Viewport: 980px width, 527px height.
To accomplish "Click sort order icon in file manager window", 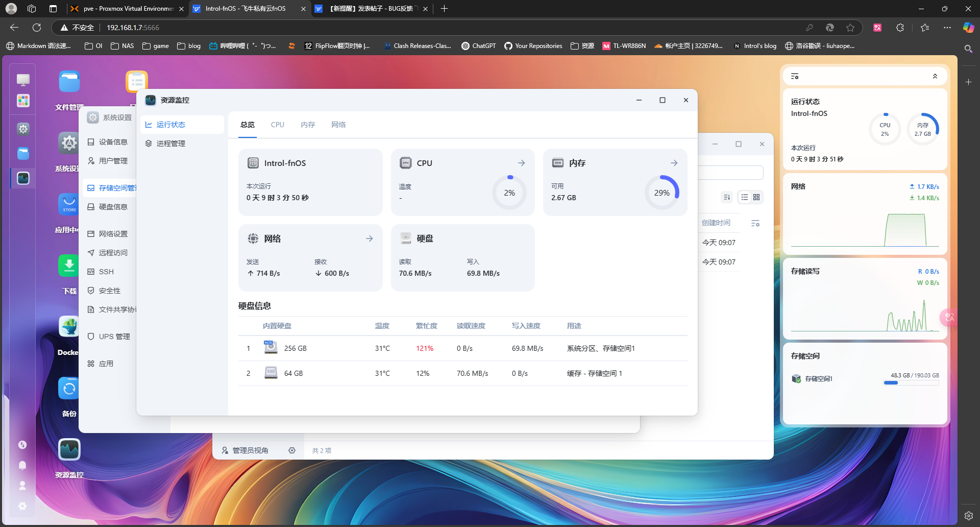I will (727, 197).
